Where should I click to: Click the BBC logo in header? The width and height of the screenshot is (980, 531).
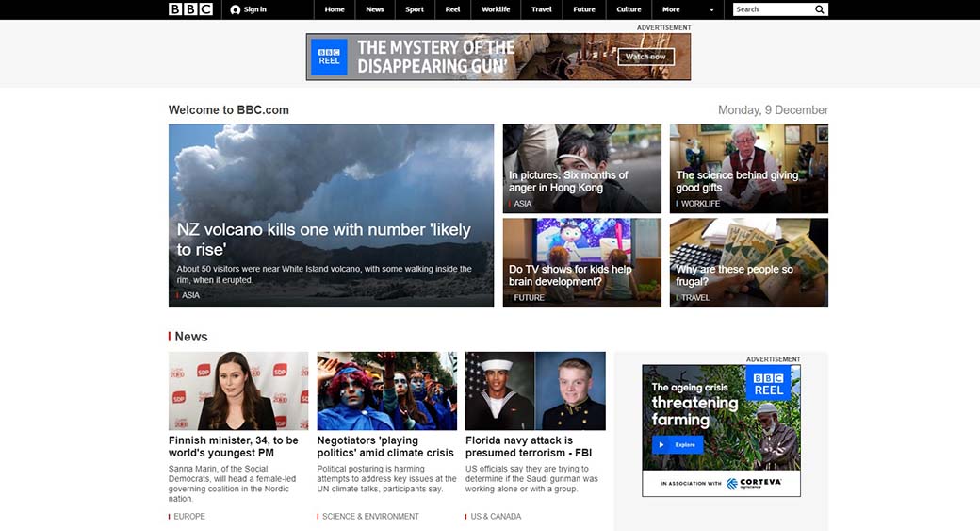(x=190, y=9)
